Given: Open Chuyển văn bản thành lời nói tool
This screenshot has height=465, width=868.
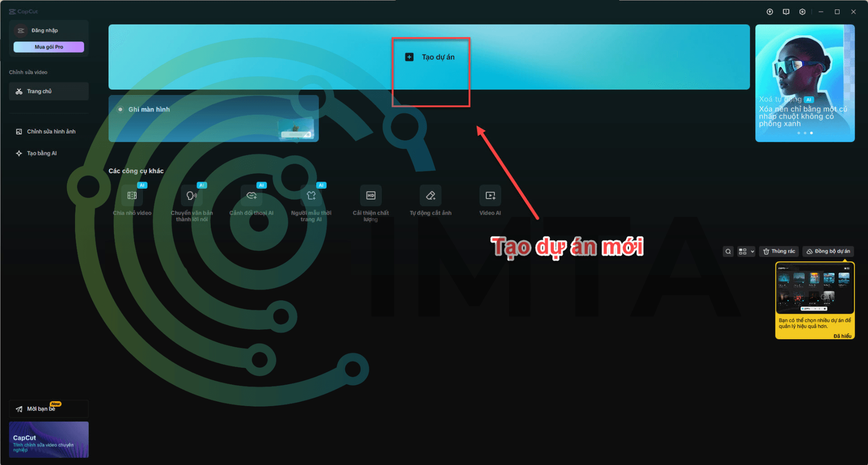Looking at the screenshot, I should [192, 196].
